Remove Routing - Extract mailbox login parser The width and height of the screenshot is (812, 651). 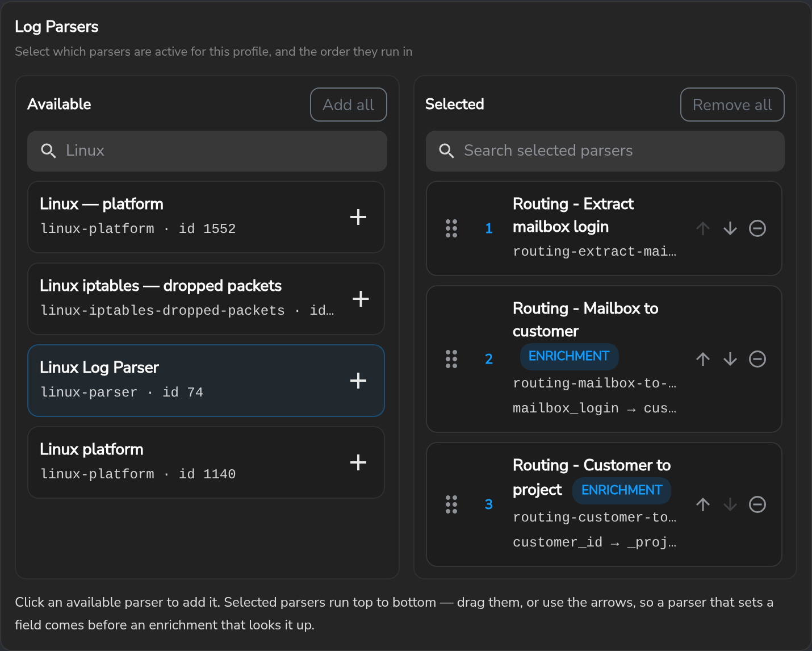click(757, 228)
